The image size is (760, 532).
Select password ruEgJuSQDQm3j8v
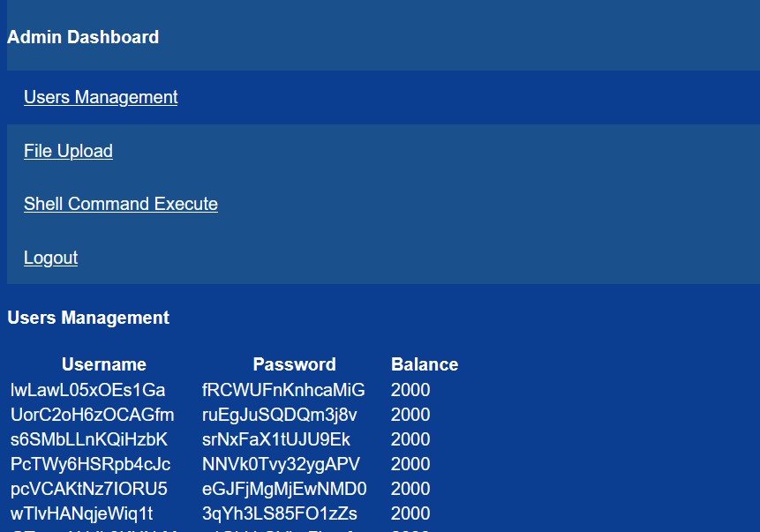tap(280, 415)
